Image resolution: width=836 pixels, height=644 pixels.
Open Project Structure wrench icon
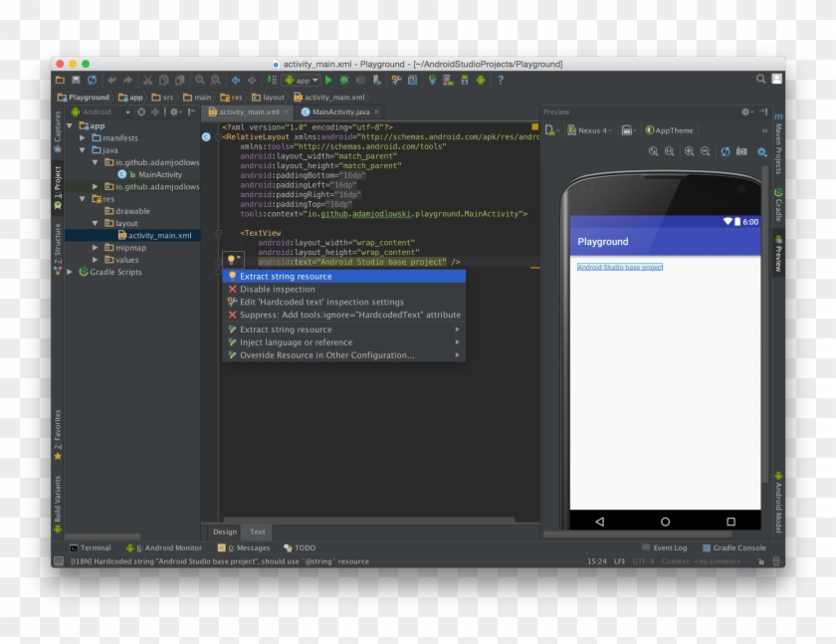(396, 80)
